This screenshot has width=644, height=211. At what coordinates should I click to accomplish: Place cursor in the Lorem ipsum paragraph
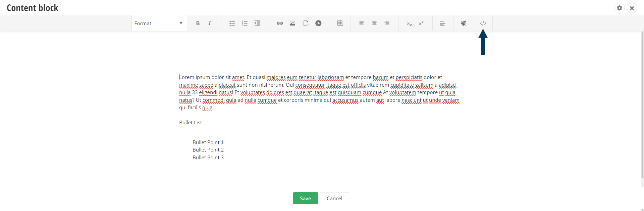(x=319, y=92)
